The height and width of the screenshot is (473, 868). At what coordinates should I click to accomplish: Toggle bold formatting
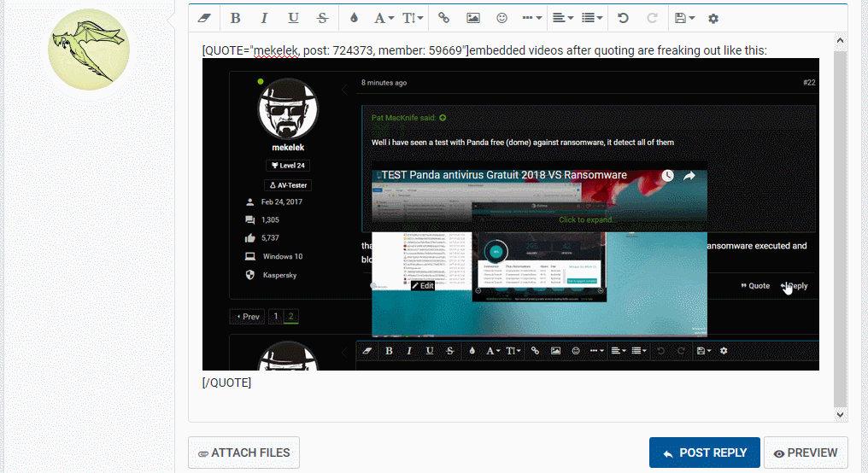(x=235, y=18)
